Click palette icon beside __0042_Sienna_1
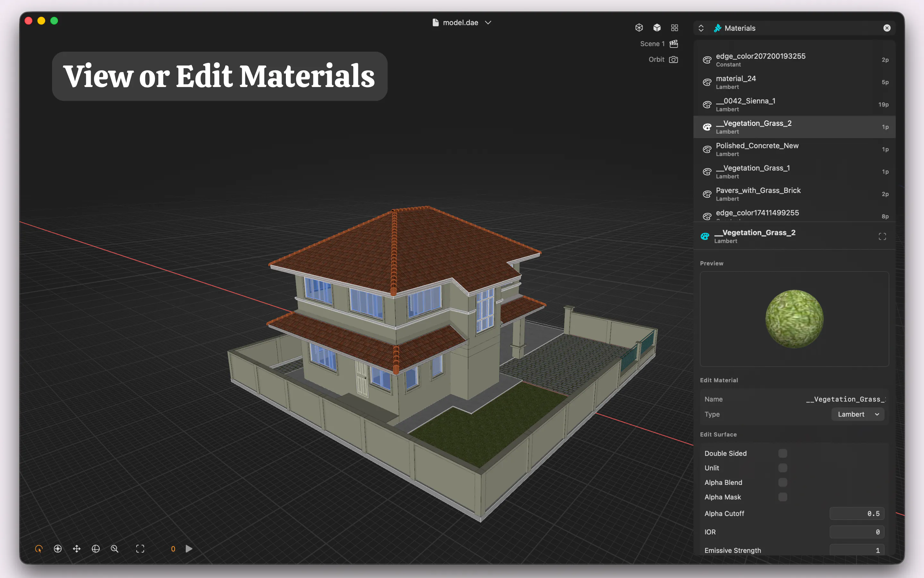 (707, 104)
